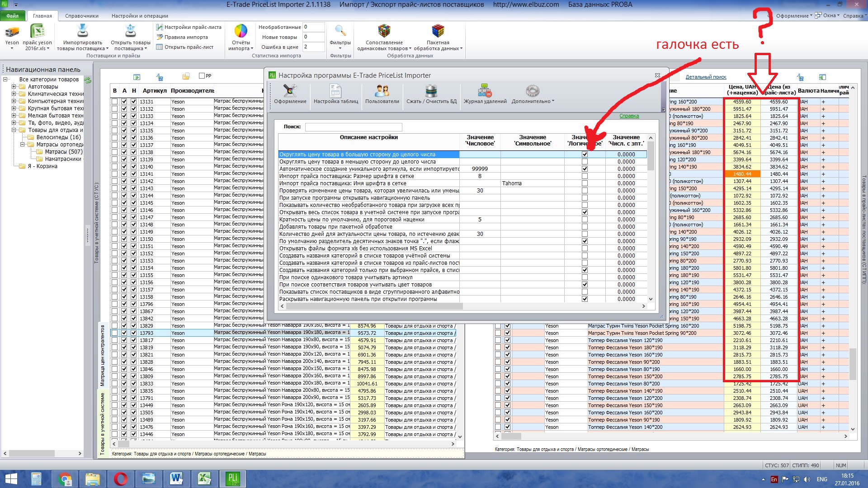Open Фильтры magnifier icon
This screenshot has width=868, height=488.
(x=340, y=31)
